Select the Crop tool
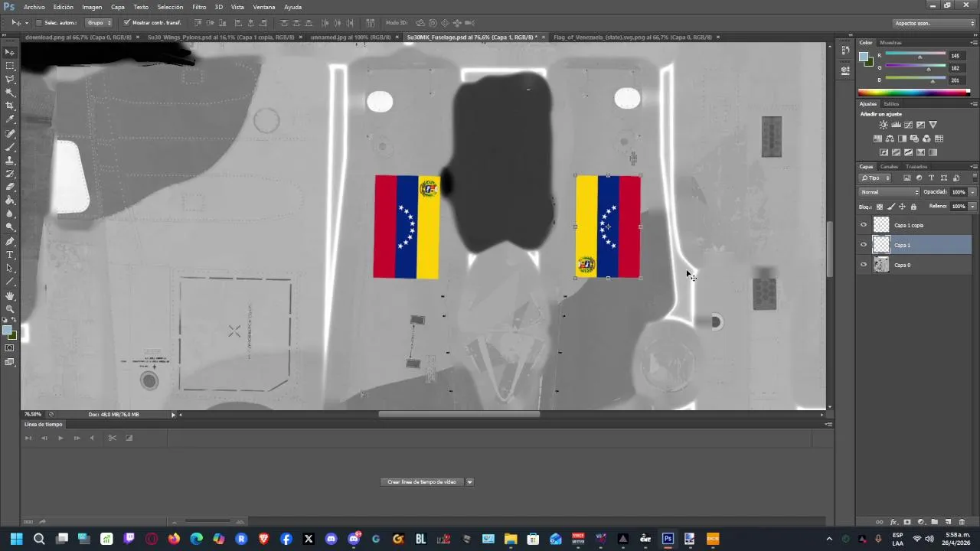 pos(10,106)
